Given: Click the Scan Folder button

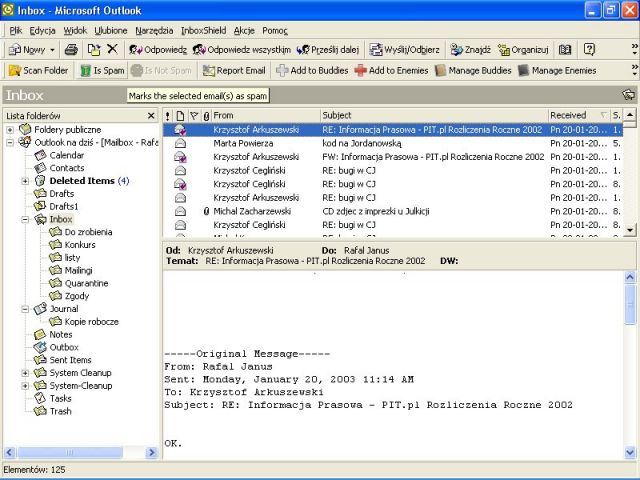Looking at the screenshot, I should click(x=39, y=71).
